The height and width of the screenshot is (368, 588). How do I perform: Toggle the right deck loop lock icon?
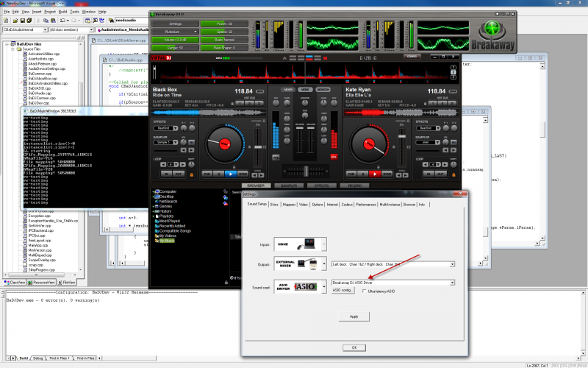[x=453, y=174]
